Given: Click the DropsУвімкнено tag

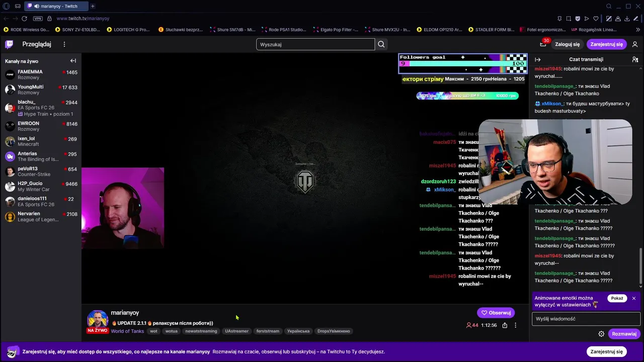Looking at the screenshot, I should click(334, 331).
